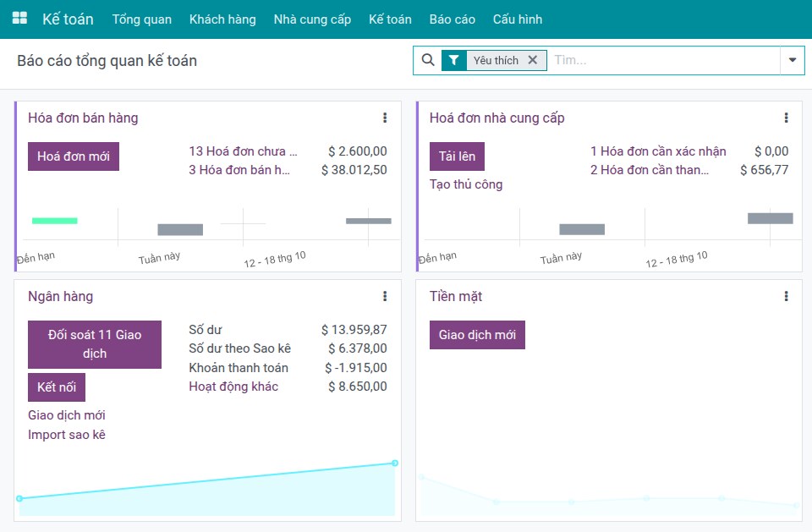Viewport: 812px width, 532px height.
Task: Open the Nhà cung cấp menu
Action: [x=312, y=19]
